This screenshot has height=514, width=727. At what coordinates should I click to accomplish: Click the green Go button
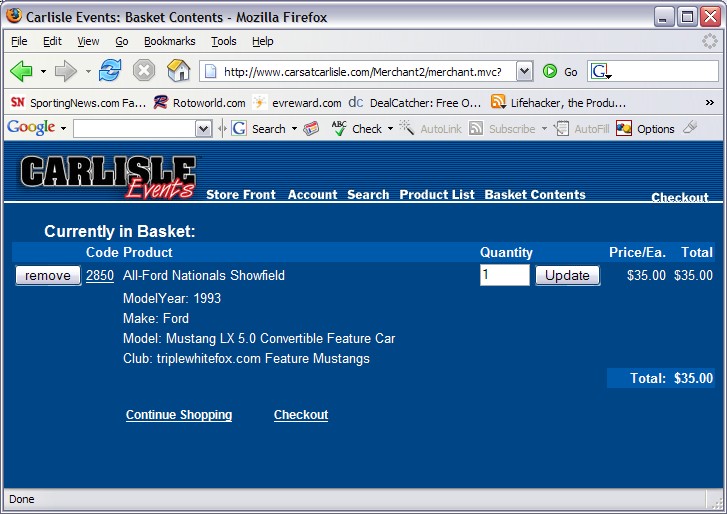(560, 71)
